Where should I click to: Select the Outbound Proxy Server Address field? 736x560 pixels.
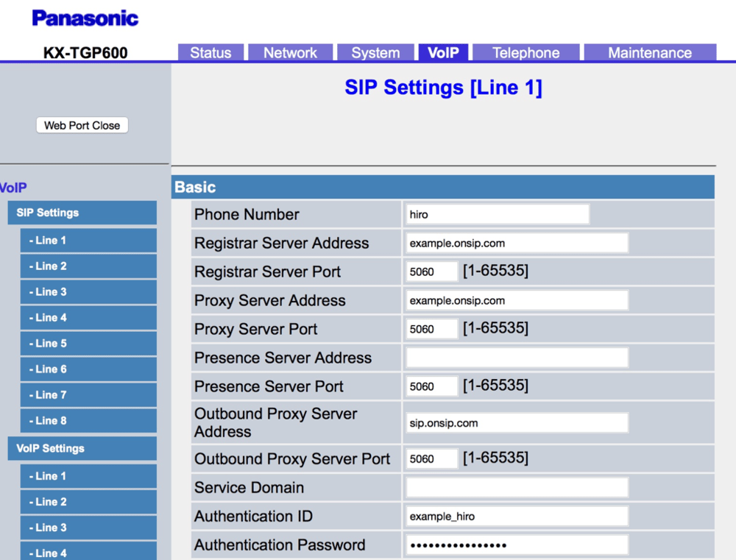(x=516, y=422)
